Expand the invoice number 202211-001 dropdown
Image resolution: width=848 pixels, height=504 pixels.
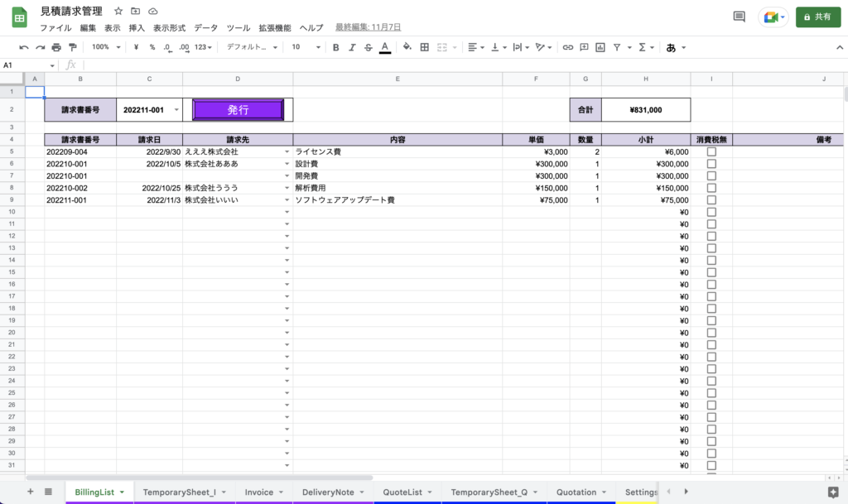click(176, 110)
